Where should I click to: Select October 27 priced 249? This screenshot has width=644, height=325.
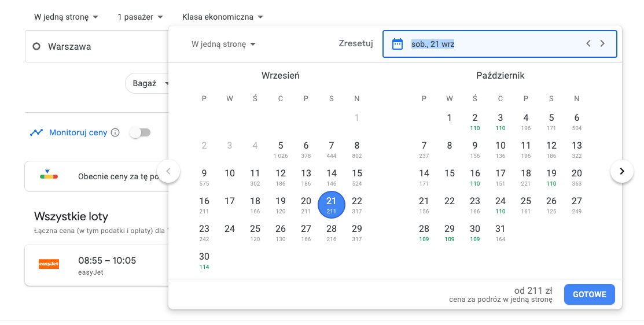pos(577,205)
